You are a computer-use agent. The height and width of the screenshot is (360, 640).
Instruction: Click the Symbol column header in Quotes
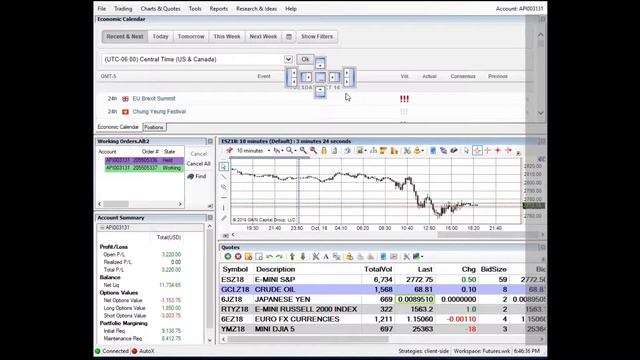235,269
